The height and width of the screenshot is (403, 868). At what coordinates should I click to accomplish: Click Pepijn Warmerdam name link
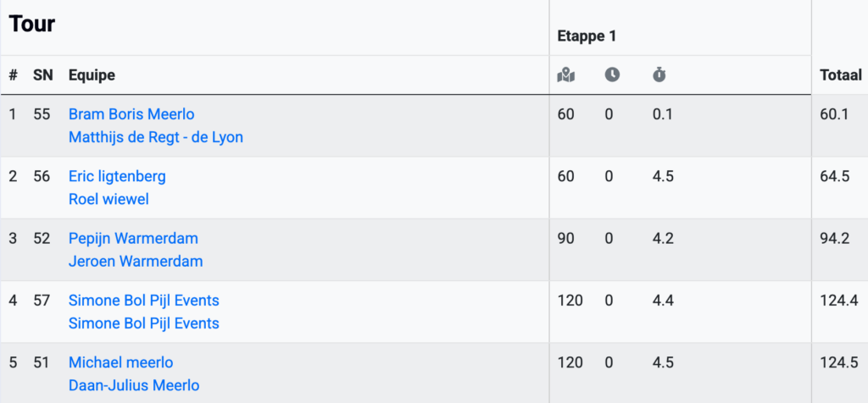tap(133, 239)
